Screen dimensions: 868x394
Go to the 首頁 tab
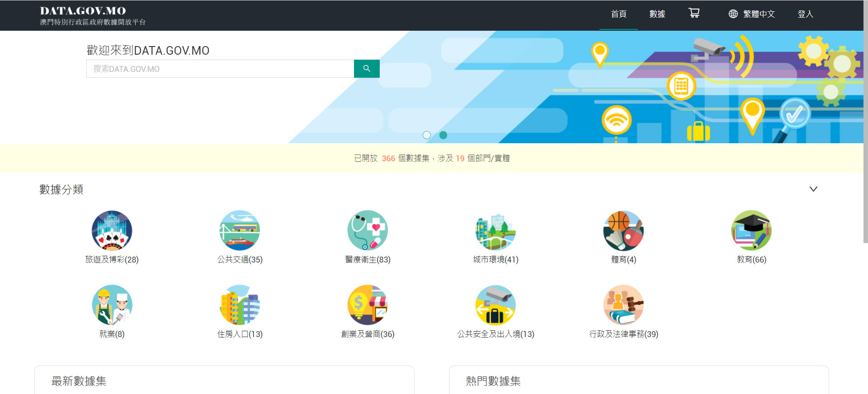coord(618,14)
